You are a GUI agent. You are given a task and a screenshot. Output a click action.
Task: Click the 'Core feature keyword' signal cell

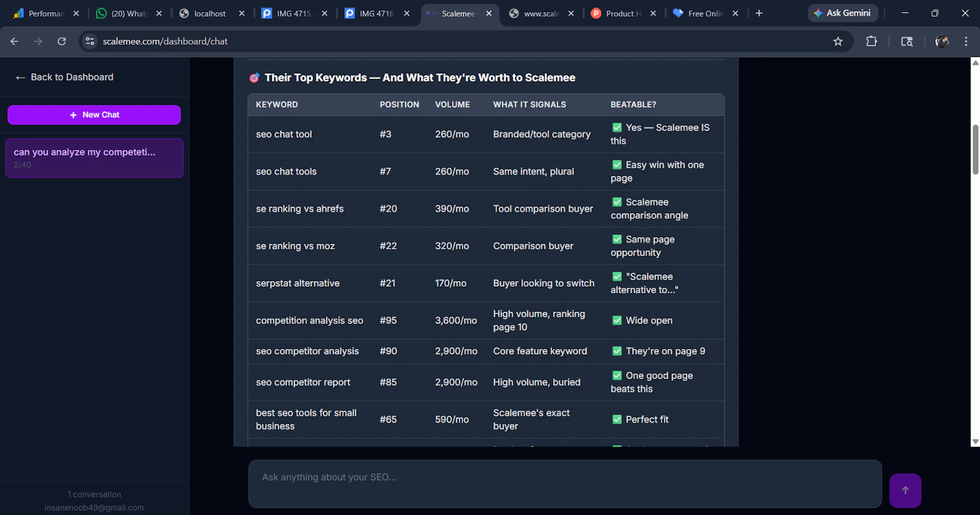coord(540,351)
